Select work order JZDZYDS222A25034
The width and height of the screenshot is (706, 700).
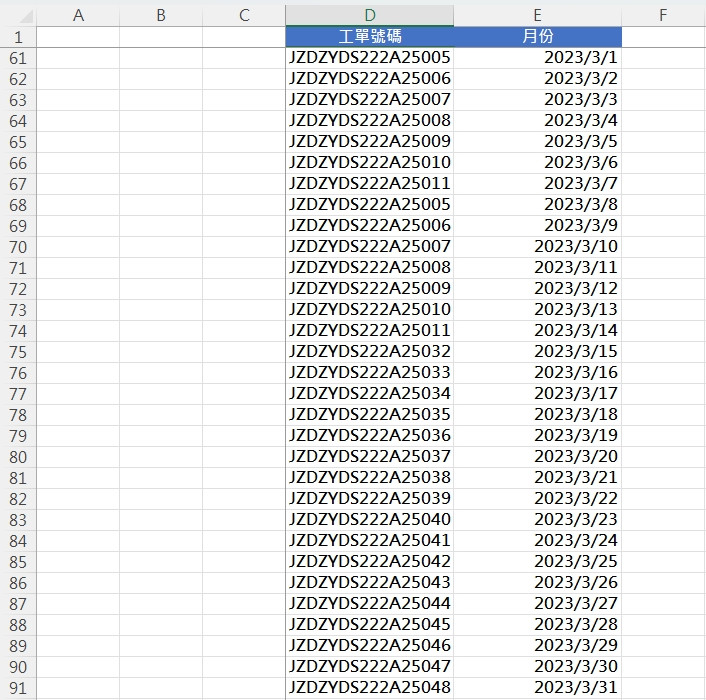(370, 394)
